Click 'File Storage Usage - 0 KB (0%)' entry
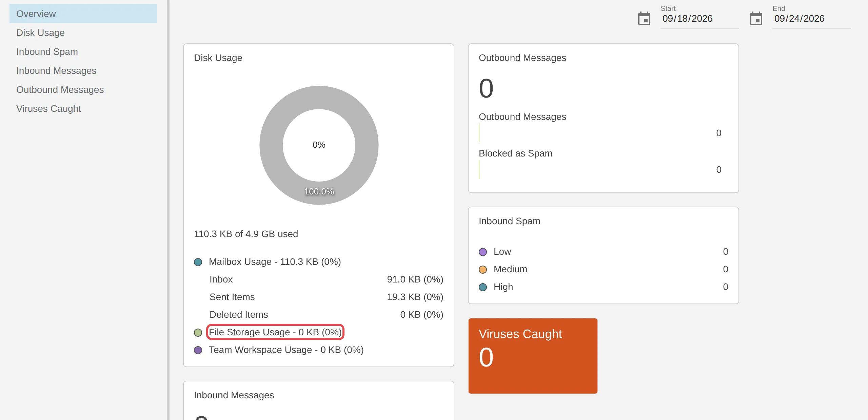 point(275,332)
